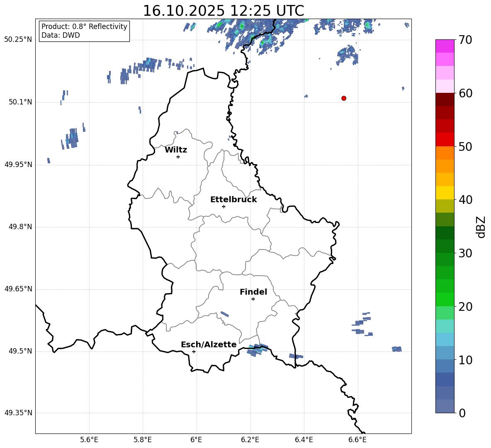This screenshot has height=448, width=491.
Task: Click the 49.8°N latitude label
Action: 20,227
